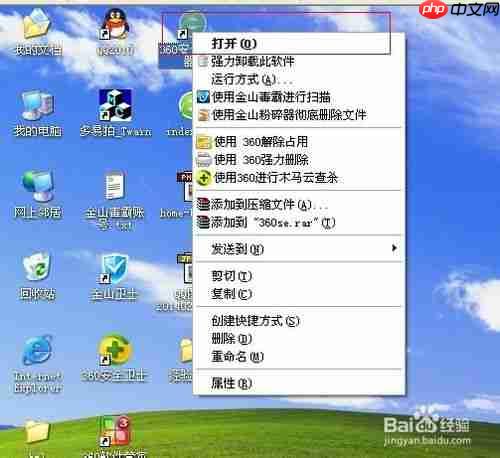Choose 创建快捷方式 (S) entry
The image size is (500, 458).
299,321
